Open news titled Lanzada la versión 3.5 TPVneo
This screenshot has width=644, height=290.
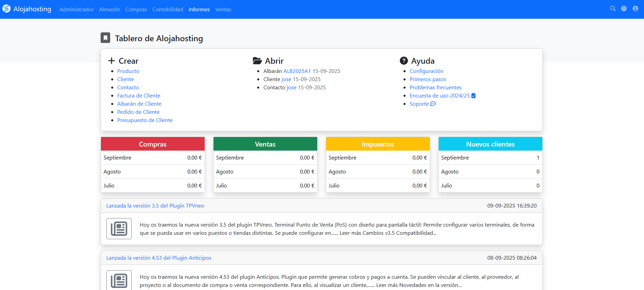[155, 206]
